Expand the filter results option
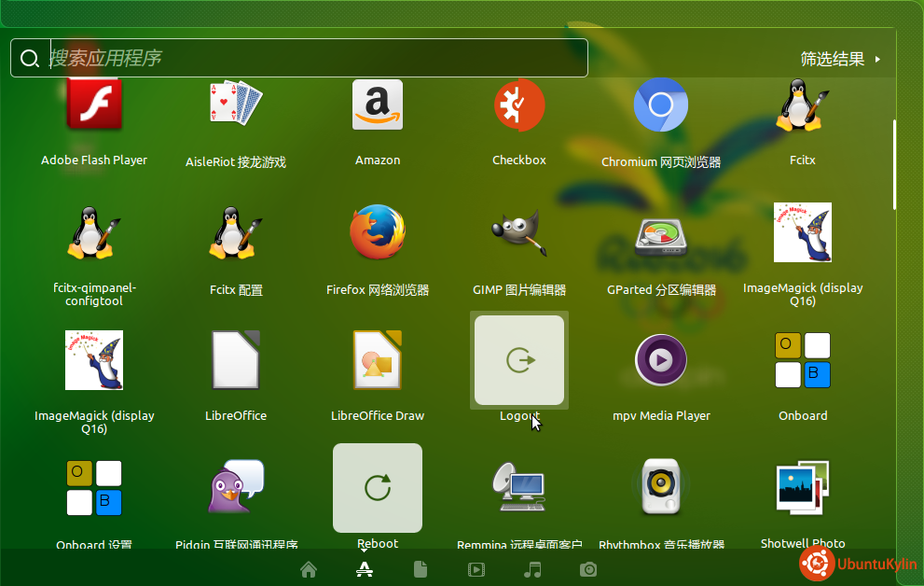Image resolution: width=924 pixels, height=586 pixels. tap(840, 59)
